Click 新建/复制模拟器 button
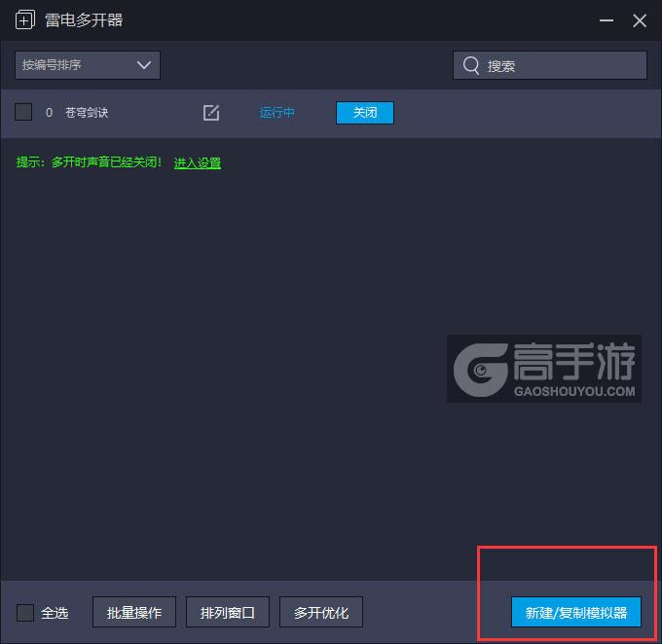662x644 pixels. (x=576, y=612)
